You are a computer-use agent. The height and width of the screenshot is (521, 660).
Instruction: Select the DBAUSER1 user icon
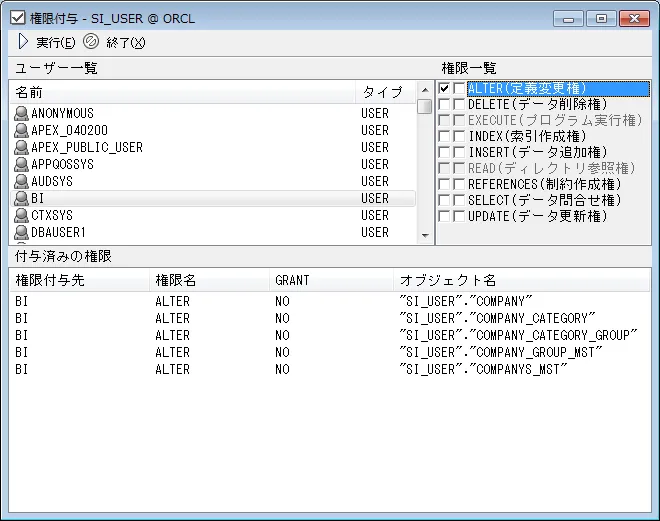[21, 232]
